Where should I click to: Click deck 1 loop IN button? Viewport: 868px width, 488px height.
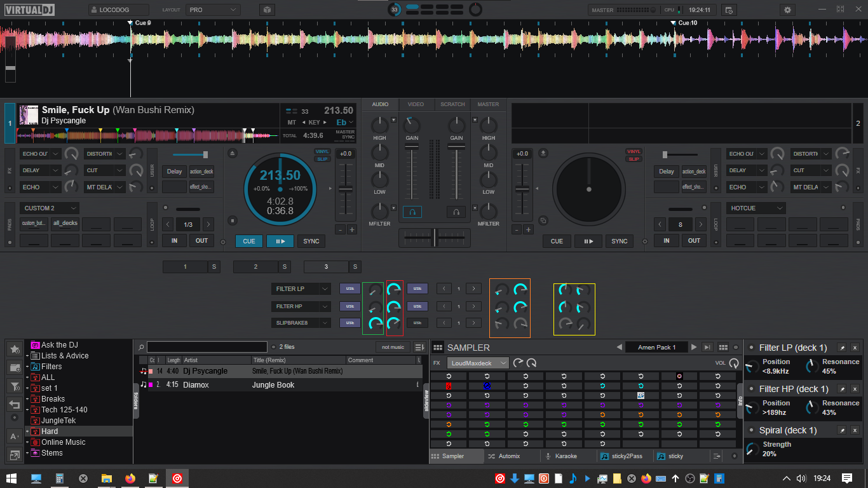coord(174,241)
